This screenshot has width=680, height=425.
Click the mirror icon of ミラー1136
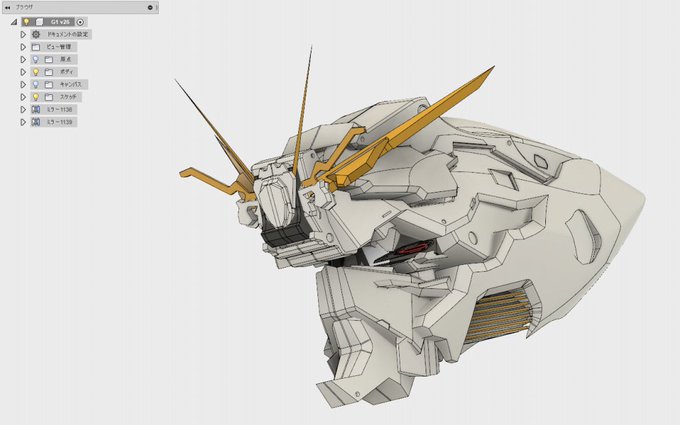pyautogui.click(x=36, y=110)
